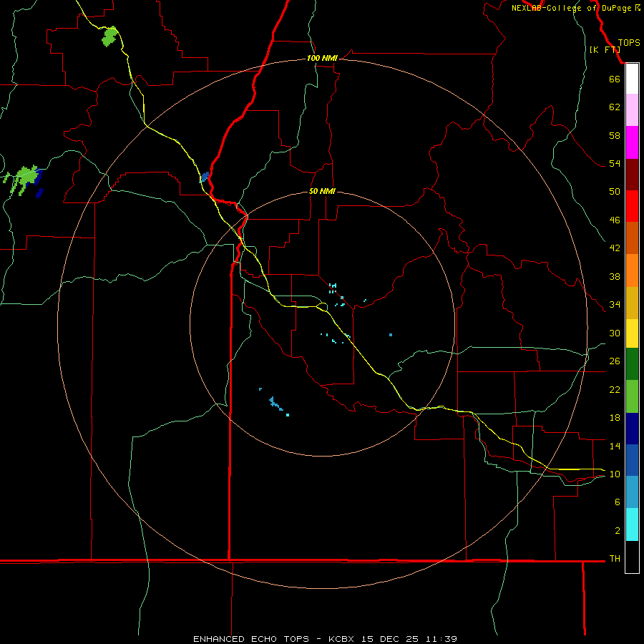Viewport: 644px width, 644px height.
Task: Click the 'ENHANCED ECHO TOPS' product title
Action: click(251, 639)
